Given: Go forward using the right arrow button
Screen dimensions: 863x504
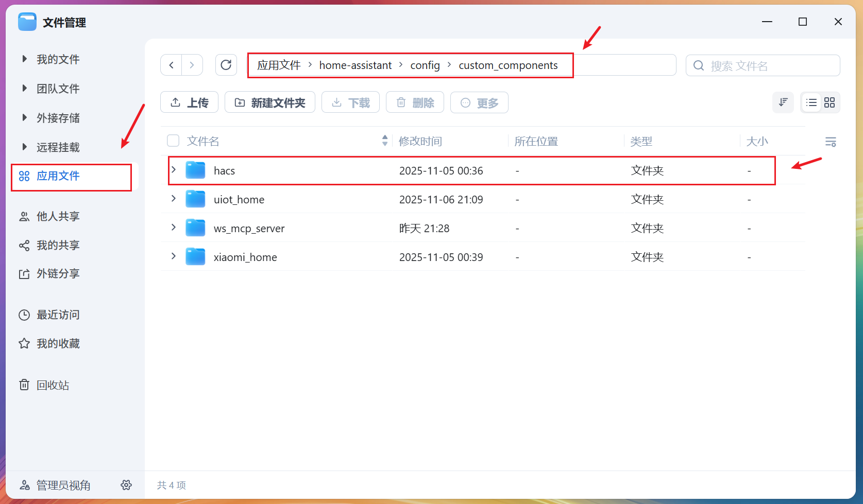Looking at the screenshot, I should (x=192, y=65).
